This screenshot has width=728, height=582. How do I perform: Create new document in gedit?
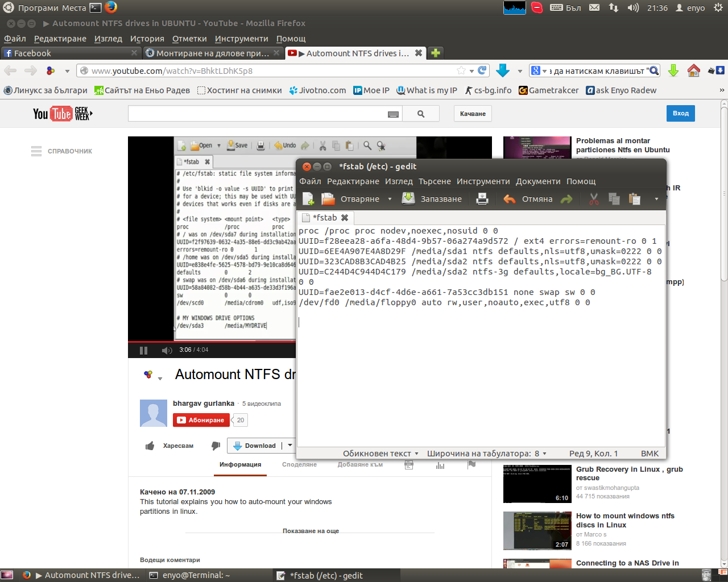click(x=308, y=199)
